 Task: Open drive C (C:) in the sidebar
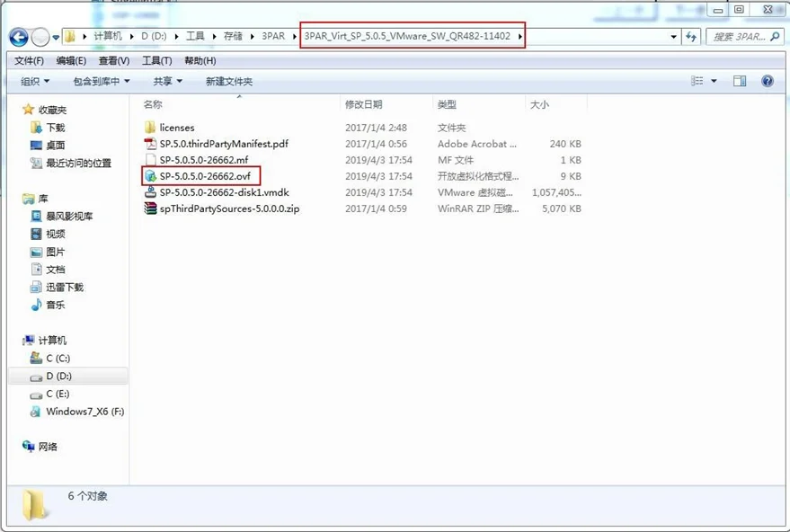[x=58, y=359]
